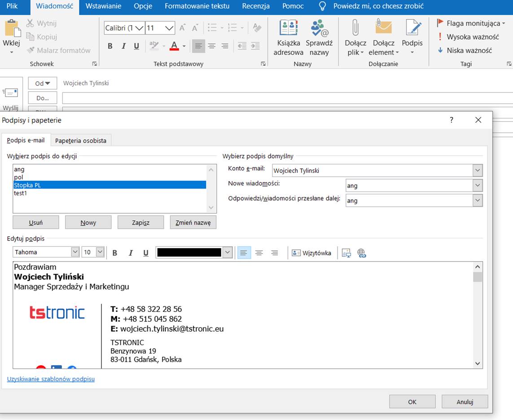
Task: Open the Wstawianie ribbon tab
Action: [103, 6]
